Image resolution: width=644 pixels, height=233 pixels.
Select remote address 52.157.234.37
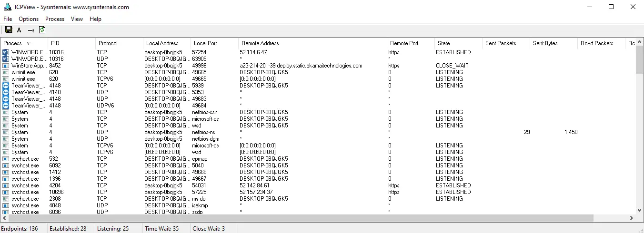tap(256, 192)
